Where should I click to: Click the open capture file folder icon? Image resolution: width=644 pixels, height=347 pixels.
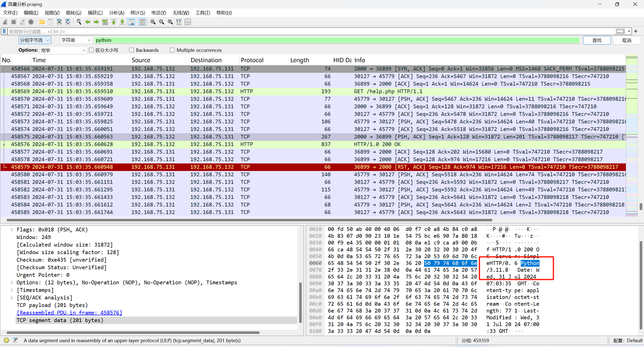coord(42,22)
